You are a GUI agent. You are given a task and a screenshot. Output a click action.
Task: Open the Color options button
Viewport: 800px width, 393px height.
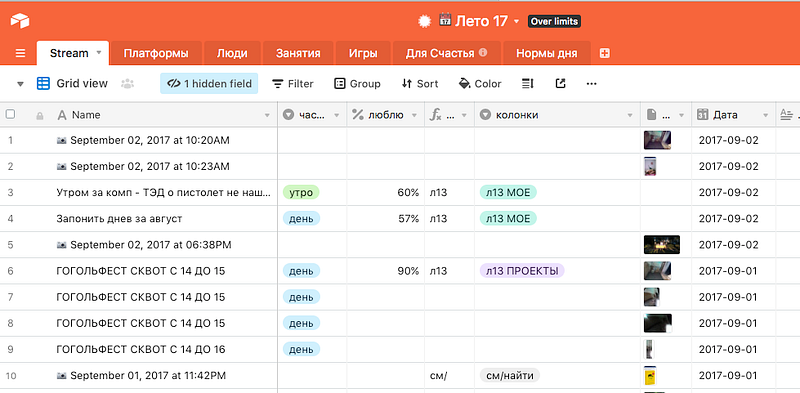pos(480,84)
